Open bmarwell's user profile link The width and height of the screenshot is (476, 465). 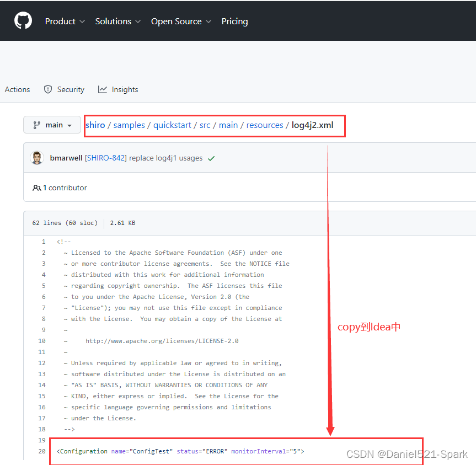pyautogui.click(x=66, y=158)
